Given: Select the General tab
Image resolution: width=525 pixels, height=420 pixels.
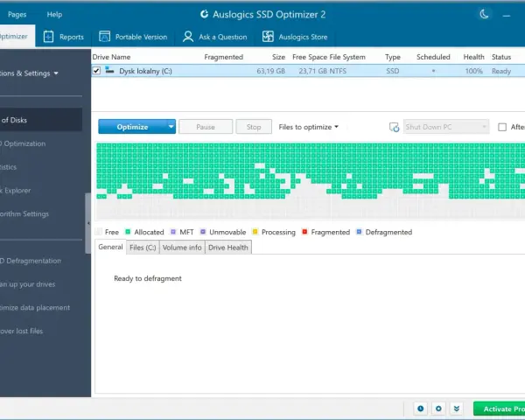Looking at the screenshot, I should point(110,247).
